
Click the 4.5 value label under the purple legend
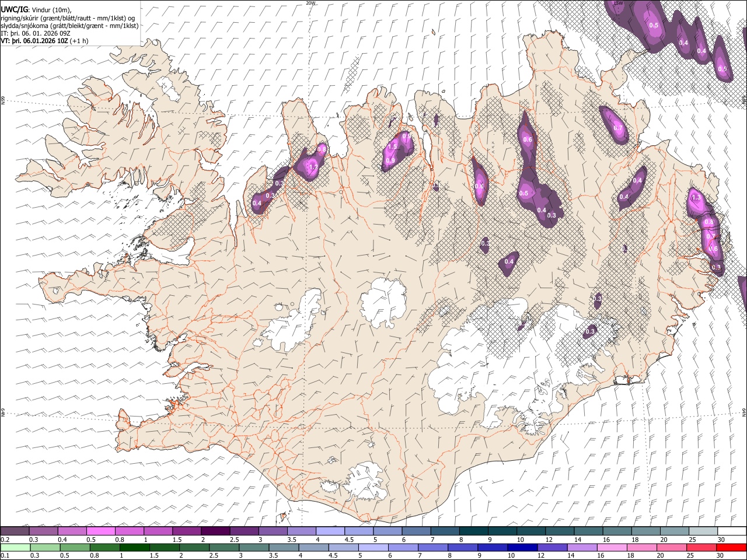coord(349,540)
